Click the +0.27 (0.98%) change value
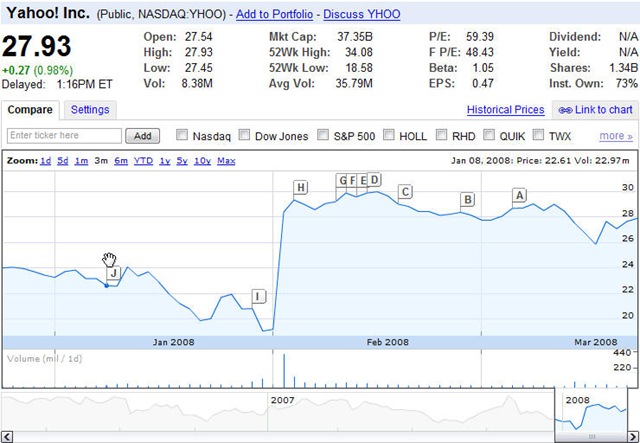This screenshot has width=640, height=443. 37,70
